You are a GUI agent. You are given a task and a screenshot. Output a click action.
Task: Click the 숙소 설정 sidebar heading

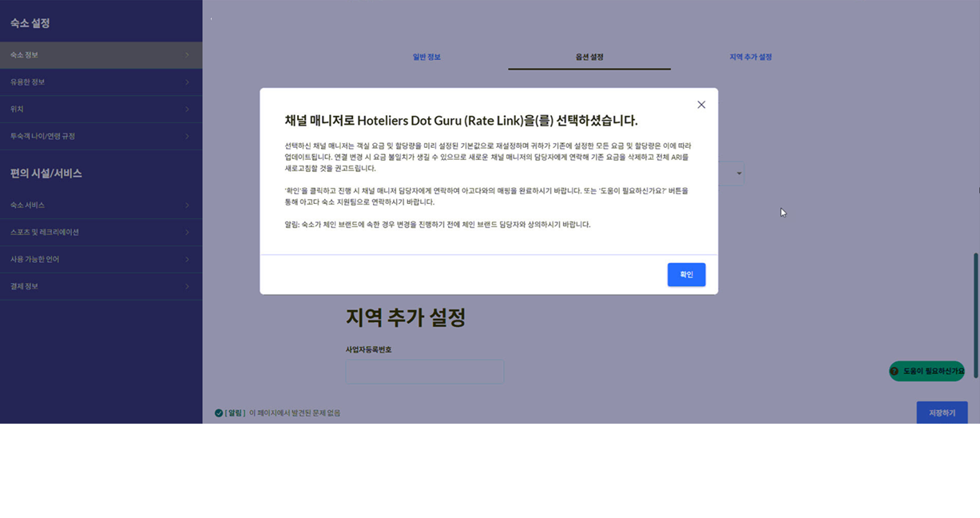point(30,23)
